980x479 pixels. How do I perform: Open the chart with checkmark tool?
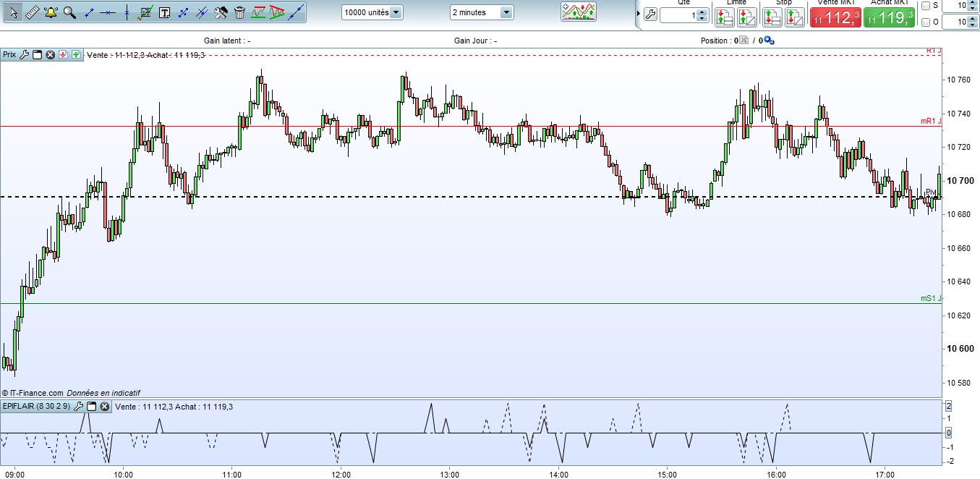[x=145, y=12]
